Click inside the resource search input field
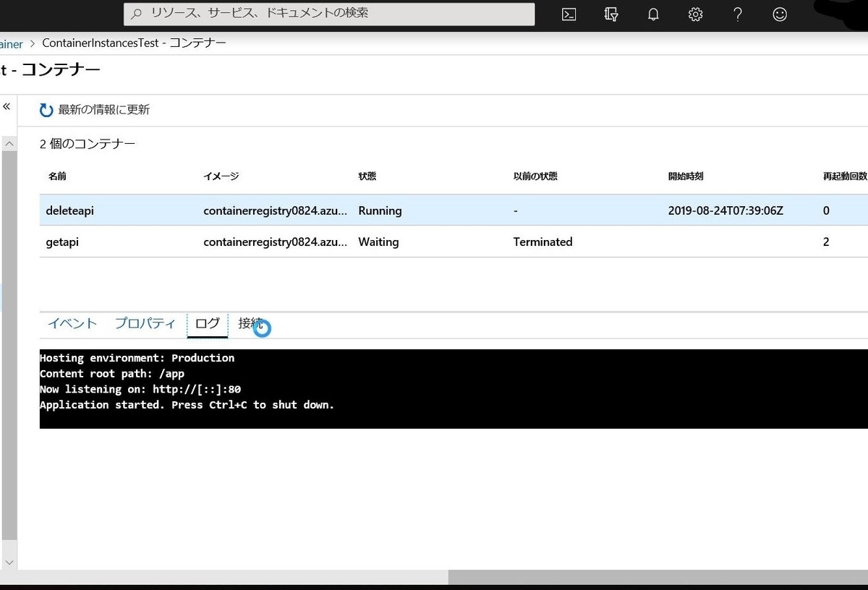The image size is (868, 590). coord(325,14)
